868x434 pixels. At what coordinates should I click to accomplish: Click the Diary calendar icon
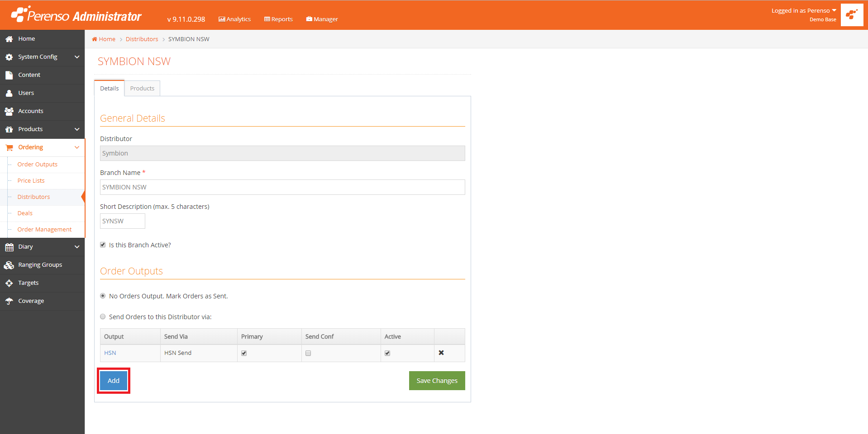point(9,247)
